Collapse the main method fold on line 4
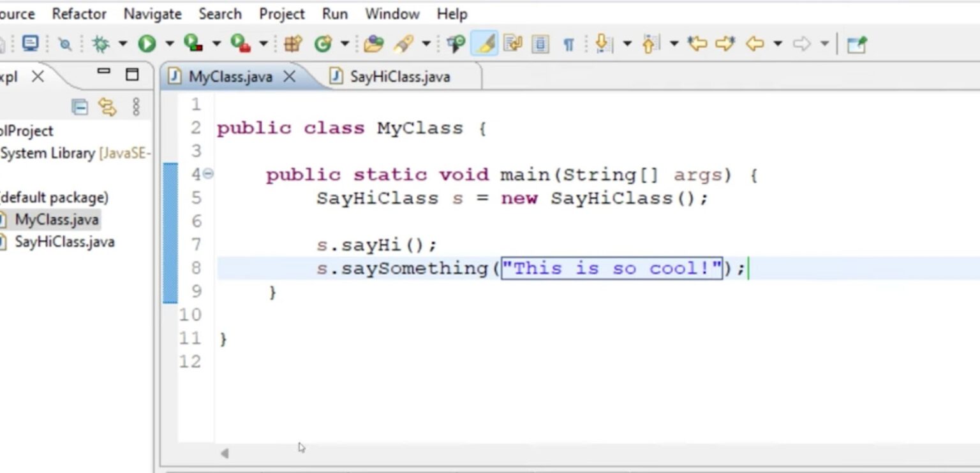The image size is (980, 473). (x=209, y=173)
